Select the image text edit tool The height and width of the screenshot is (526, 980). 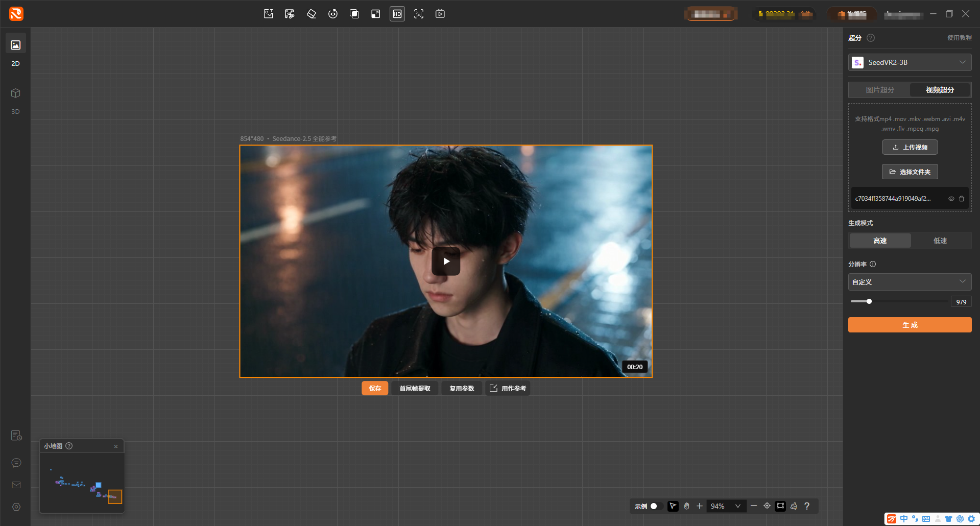pos(269,14)
